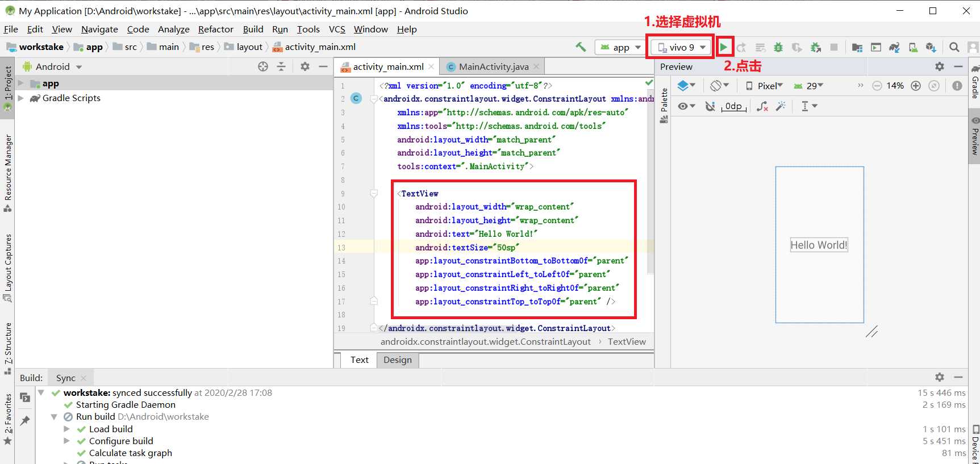
Task: Click Clear All Constraints icon
Action: click(x=762, y=106)
